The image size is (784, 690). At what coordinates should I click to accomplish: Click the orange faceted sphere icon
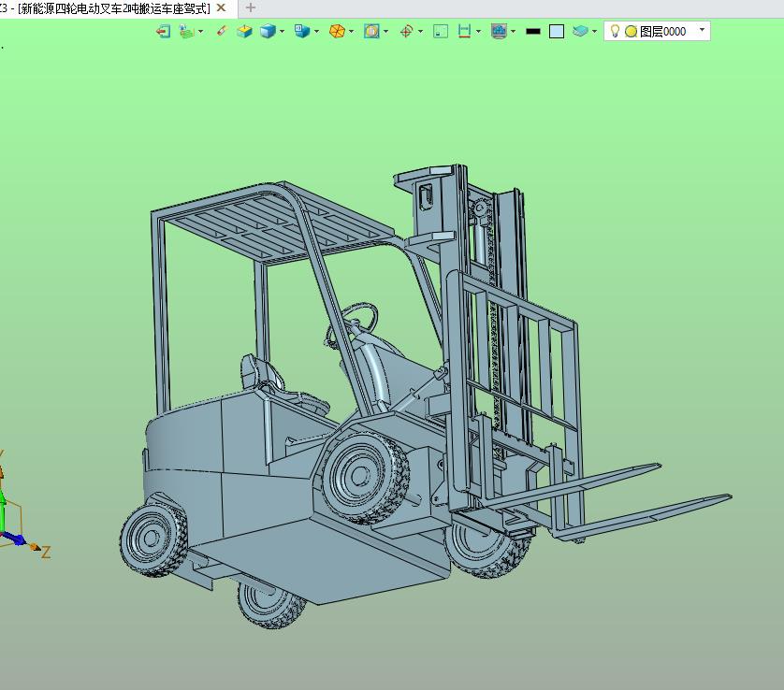[337, 32]
